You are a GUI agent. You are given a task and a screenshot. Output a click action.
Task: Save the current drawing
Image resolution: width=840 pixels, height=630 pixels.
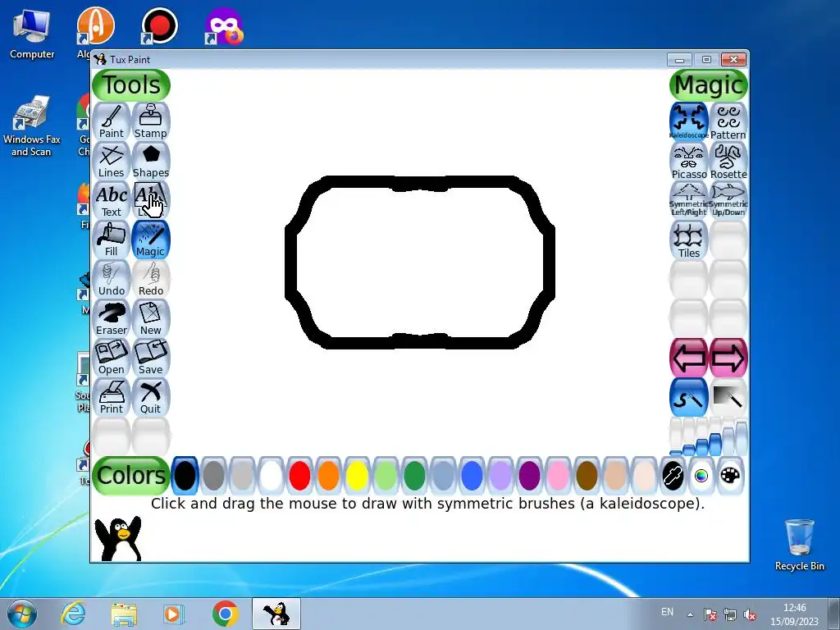pyautogui.click(x=151, y=358)
